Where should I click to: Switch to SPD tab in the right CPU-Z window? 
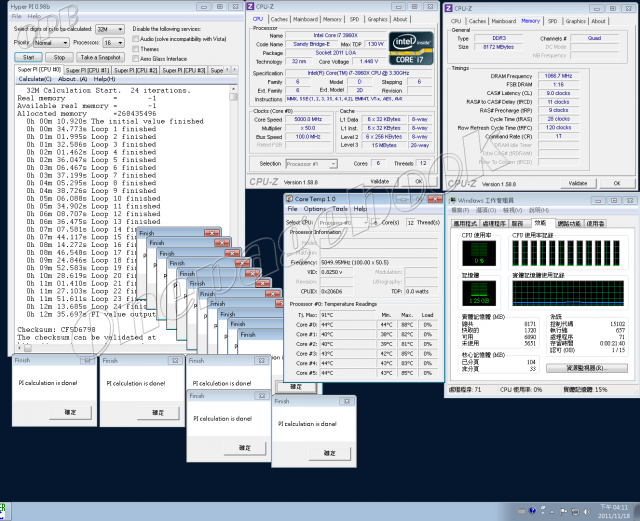[x=552, y=21]
